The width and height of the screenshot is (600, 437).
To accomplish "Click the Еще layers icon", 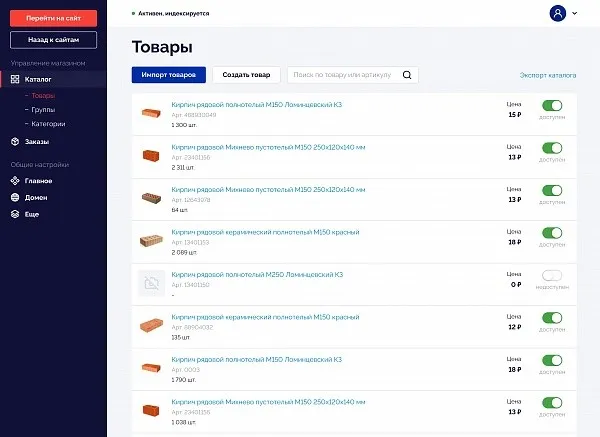I will coord(15,214).
